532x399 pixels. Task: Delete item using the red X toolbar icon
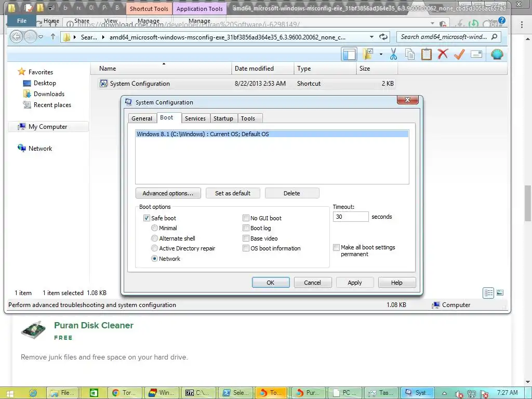click(x=443, y=54)
